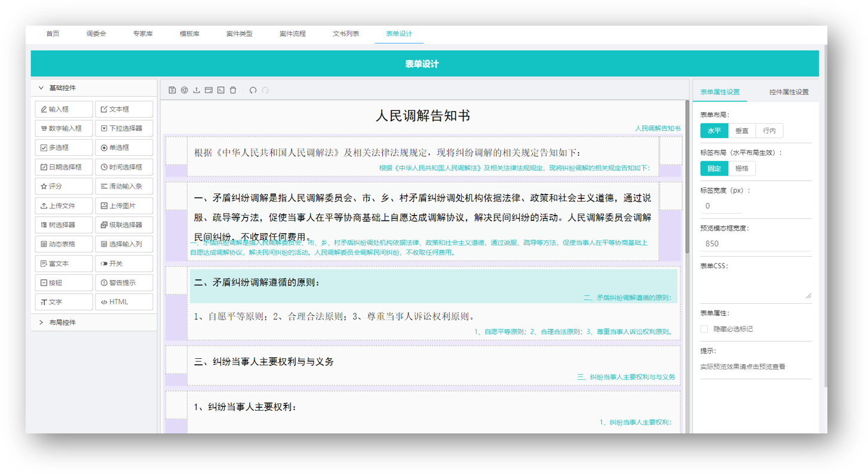Screen dimensions: 868x474
Task: Click the trash can clear icon
Action: (x=233, y=90)
